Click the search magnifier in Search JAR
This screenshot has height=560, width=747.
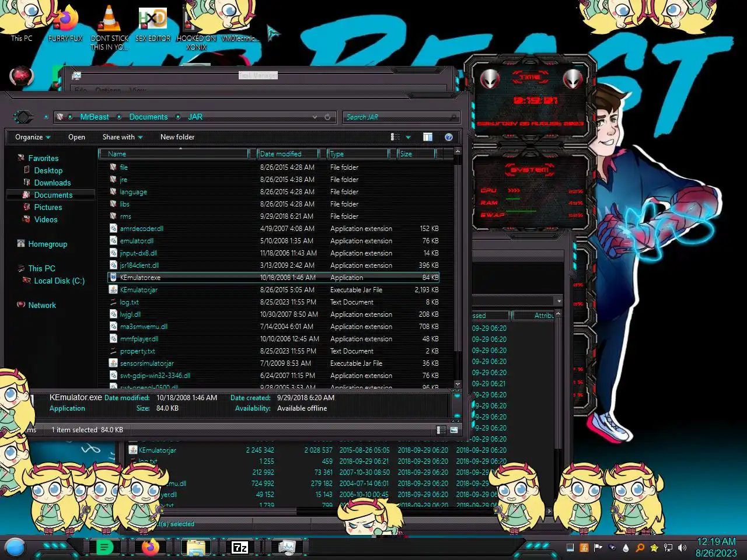point(453,117)
